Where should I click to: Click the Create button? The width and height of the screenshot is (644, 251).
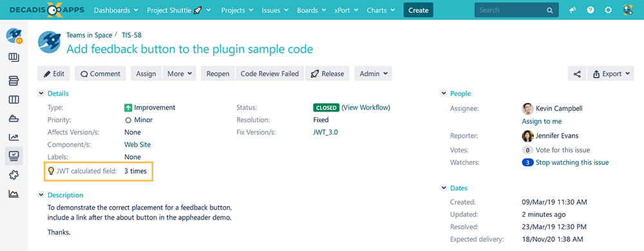click(419, 10)
